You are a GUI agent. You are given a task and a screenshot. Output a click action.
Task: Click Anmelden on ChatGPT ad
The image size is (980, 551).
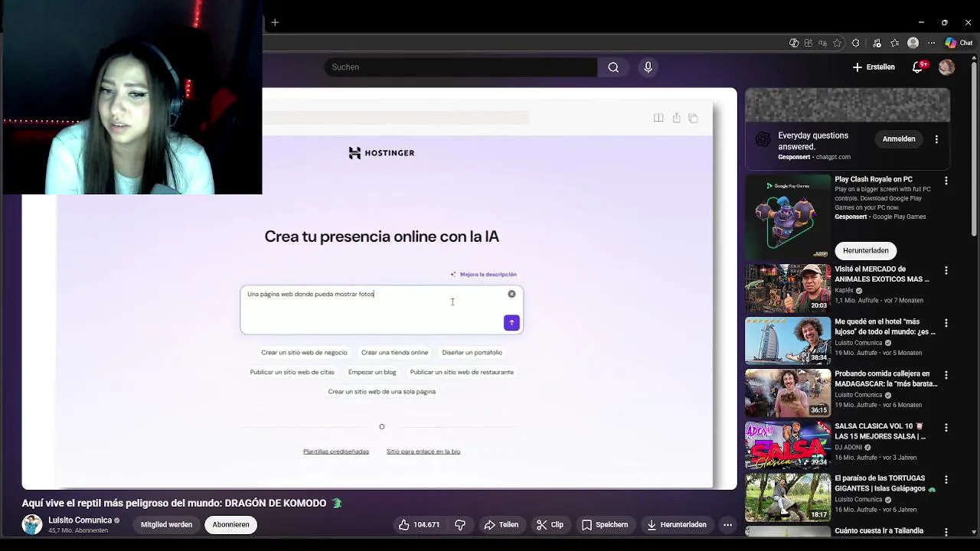coord(899,139)
